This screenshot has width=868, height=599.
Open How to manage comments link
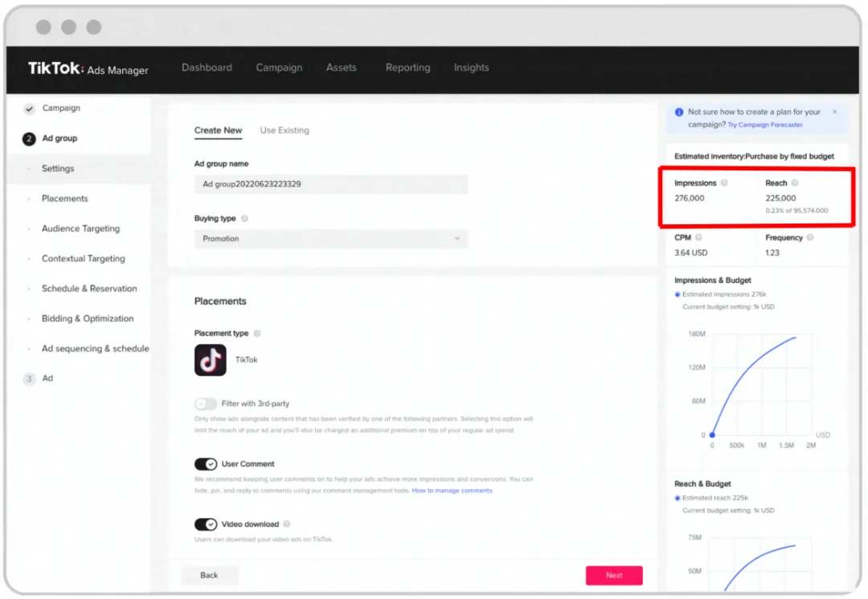click(452, 490)
